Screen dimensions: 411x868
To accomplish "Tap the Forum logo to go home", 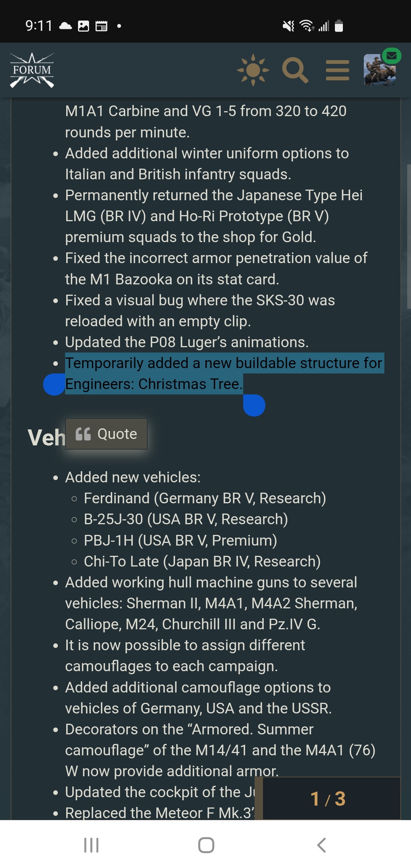I will click(32, 70).
